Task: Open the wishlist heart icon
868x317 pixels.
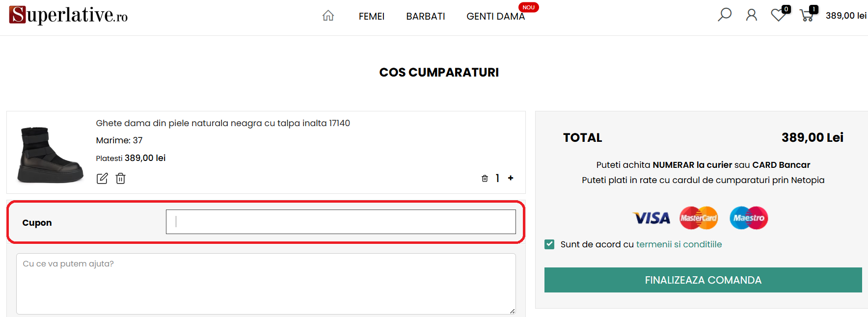Action: tap(778, 15)
